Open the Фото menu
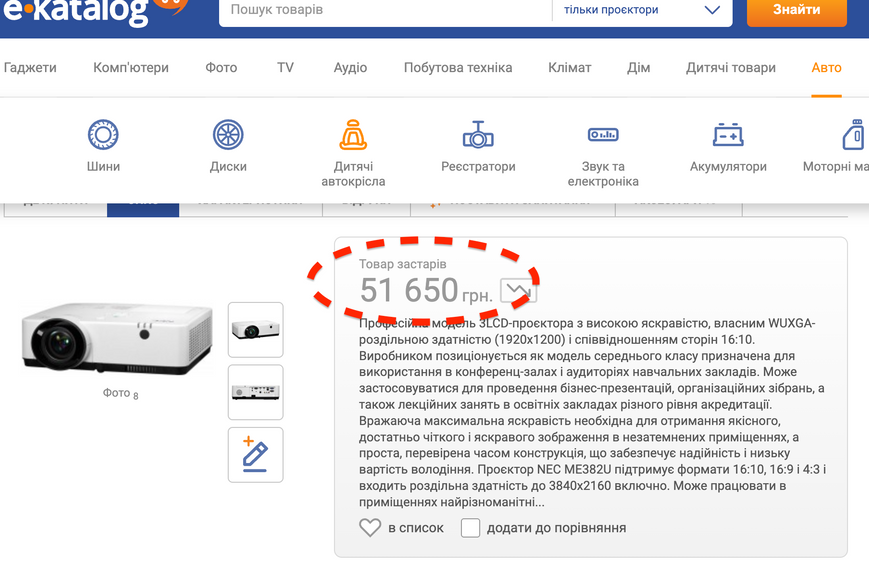The width and height of the screenshot is (869, 576). pyautogui.click(x=221, y=68)
